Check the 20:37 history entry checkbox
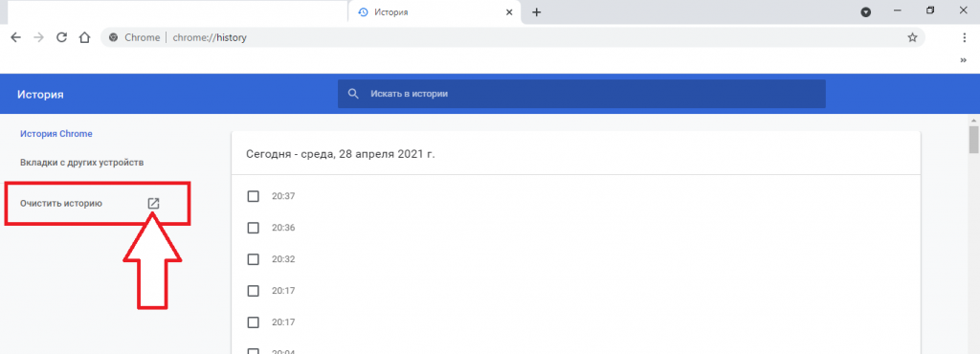This screenshot has width=980, height=354. pyautogui.click(x=253, y=197)
